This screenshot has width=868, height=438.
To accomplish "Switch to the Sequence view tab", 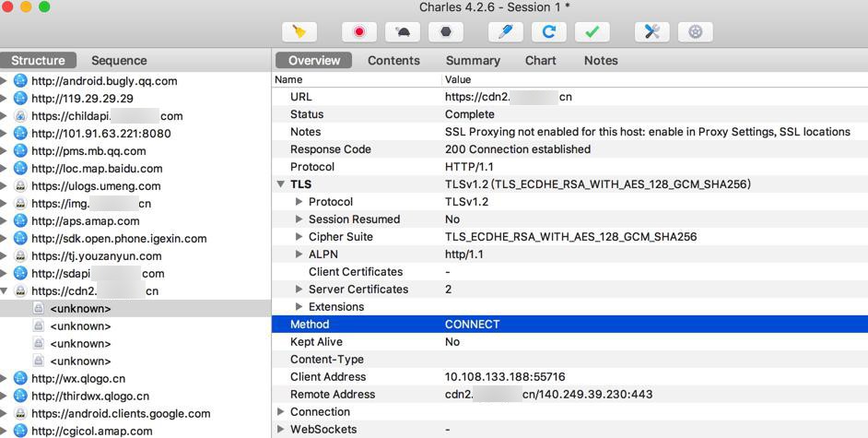I will 119,61.
